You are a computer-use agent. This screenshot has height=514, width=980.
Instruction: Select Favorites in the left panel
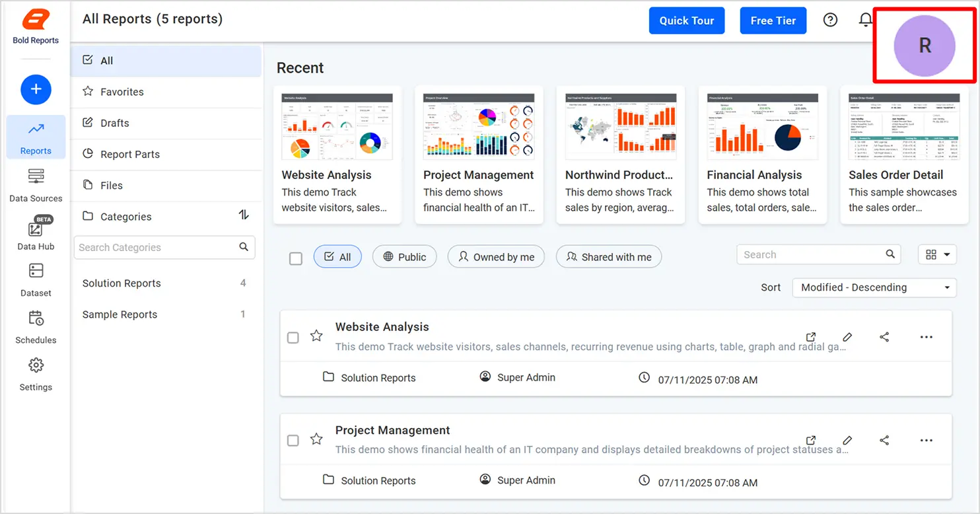[x=122, y=92]
